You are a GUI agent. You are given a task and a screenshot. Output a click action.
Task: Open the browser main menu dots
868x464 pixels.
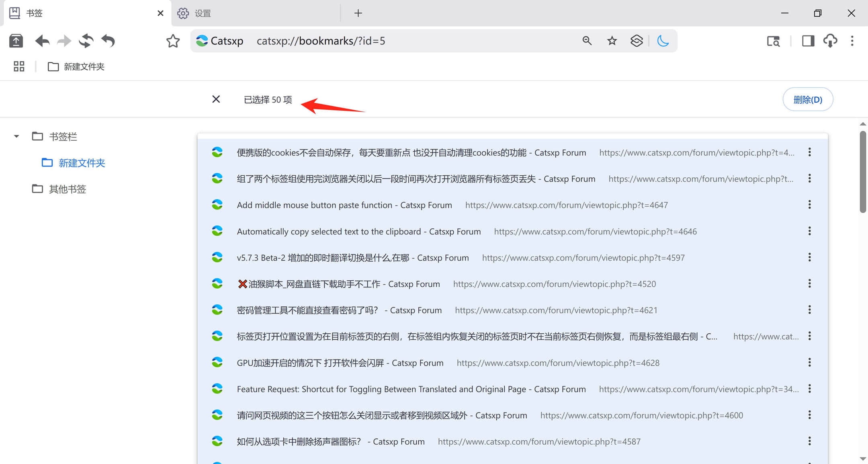852,41
